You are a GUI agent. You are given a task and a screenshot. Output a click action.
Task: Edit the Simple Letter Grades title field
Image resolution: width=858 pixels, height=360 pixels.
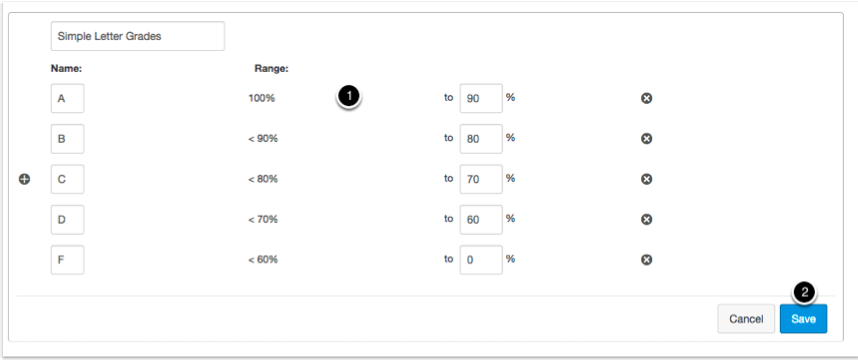pyautogui.click(x=137, y=36)
